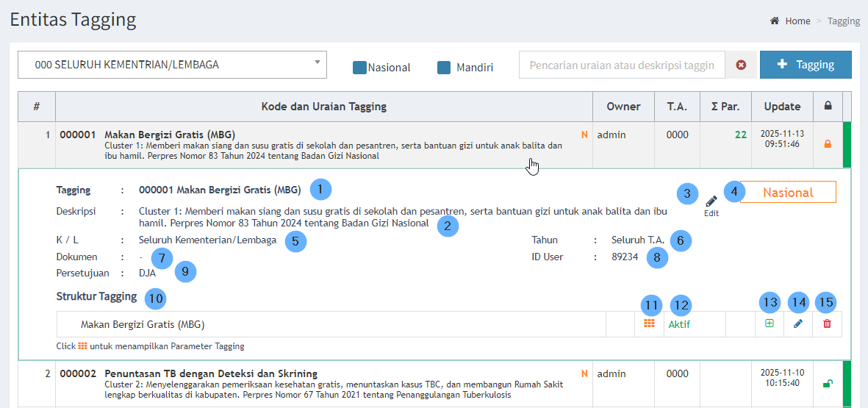This screenshot has height=408, width=868.
Task: Click the green unlocked padlock in row 2
Action: click(828, 383)
